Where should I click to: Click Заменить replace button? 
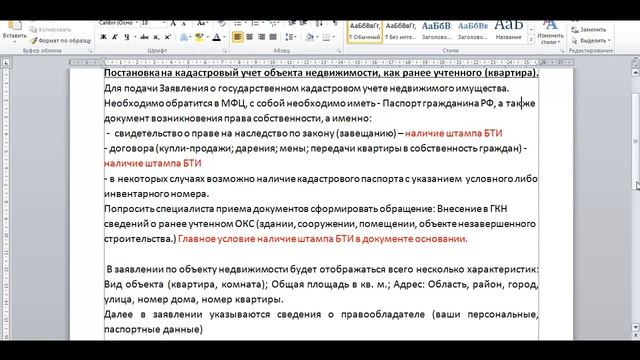pos(589,29)
